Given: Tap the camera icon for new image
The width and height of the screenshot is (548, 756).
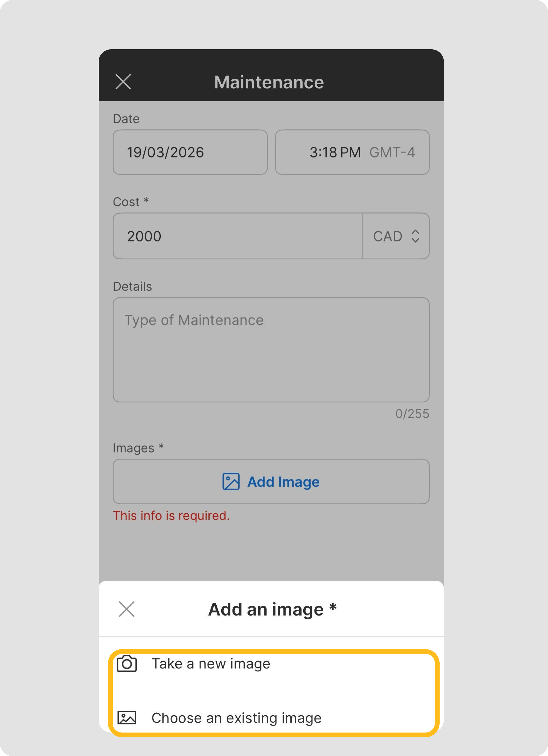Looking at the screenshot, I should coord(127,664).
